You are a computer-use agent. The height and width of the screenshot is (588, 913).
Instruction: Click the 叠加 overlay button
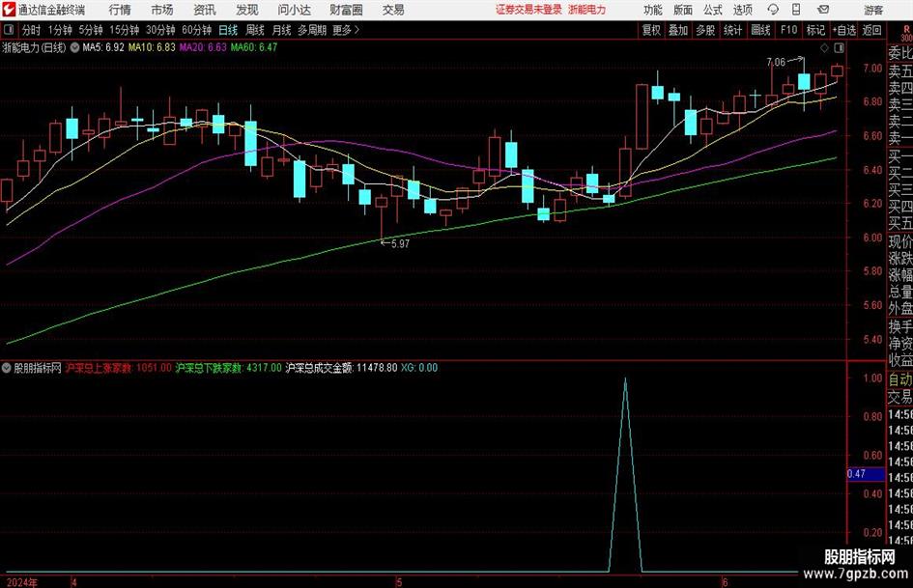tap(678, 30)
